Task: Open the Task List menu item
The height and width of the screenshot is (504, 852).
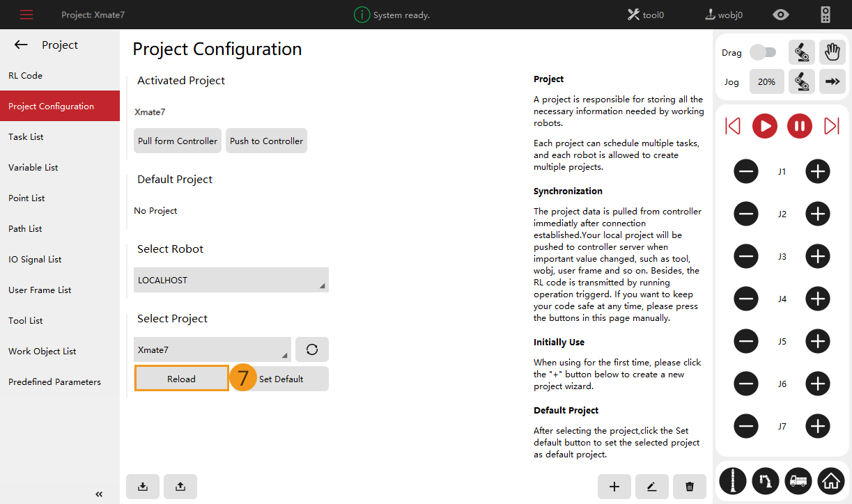Action: (x=26, y=137)
